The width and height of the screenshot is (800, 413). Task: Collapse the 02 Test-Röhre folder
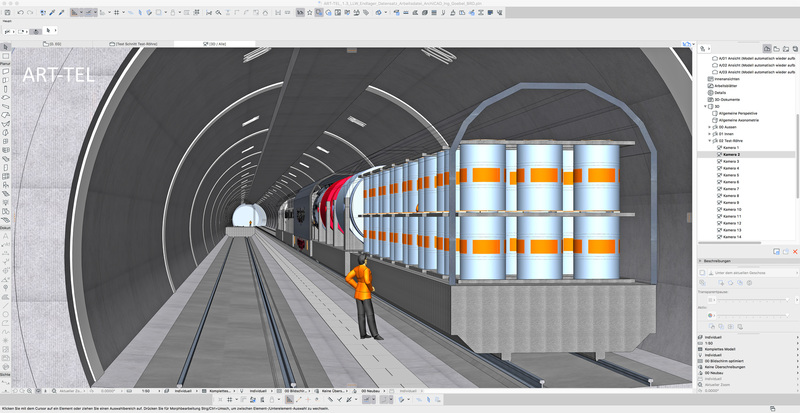pos(709,141)
